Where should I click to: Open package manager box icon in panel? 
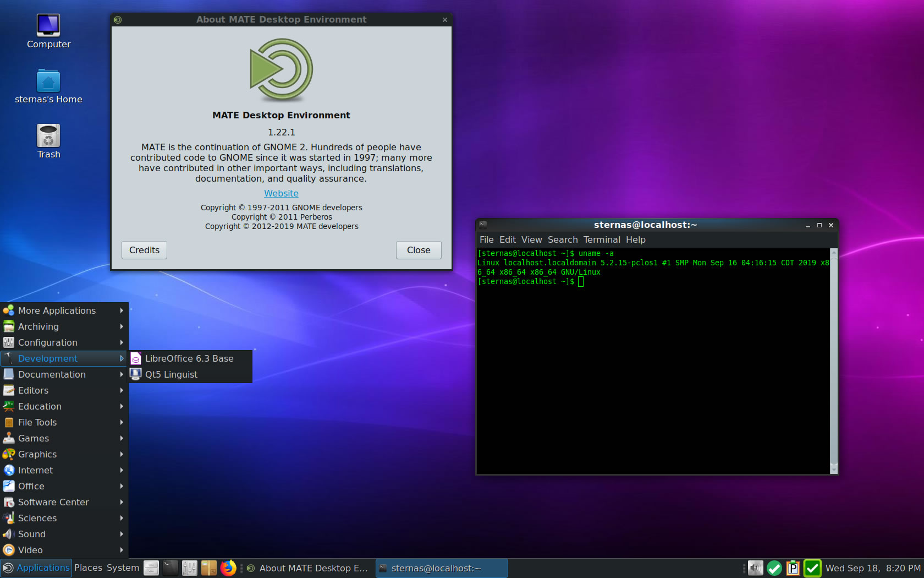[x=209, y=568]
